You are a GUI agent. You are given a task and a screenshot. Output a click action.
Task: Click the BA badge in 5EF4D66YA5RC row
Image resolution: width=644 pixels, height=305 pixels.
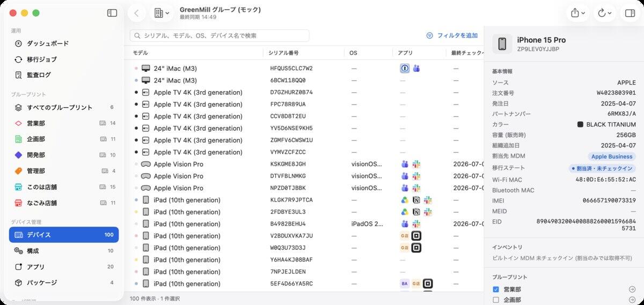[x=405, y=284]
